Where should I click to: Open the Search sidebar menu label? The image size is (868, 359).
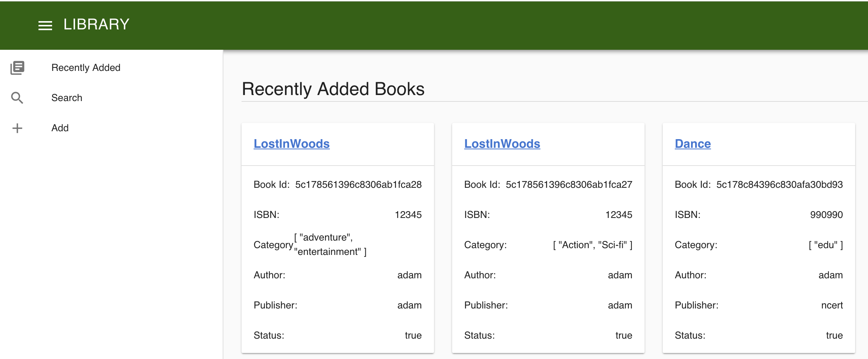click(67, 98)
